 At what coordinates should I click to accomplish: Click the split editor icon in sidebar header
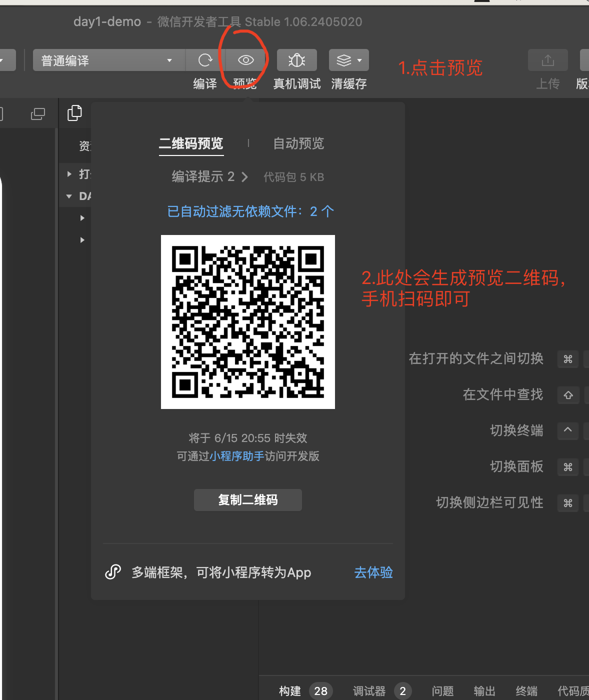click(38, 113)
